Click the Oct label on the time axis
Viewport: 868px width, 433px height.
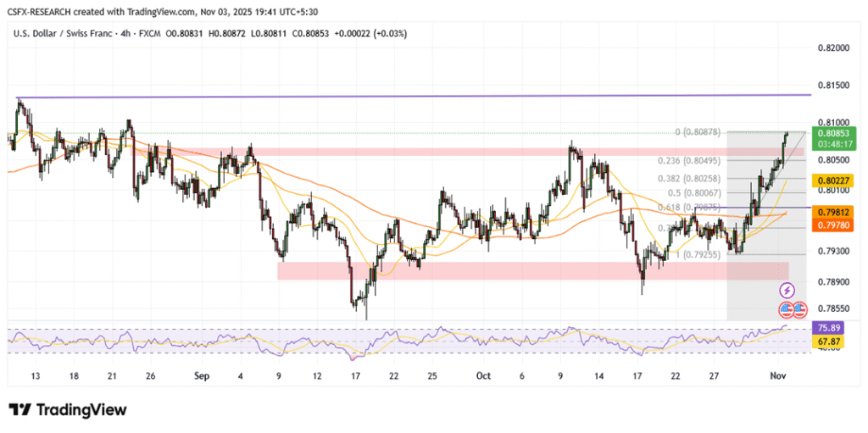tap(483, 375)
